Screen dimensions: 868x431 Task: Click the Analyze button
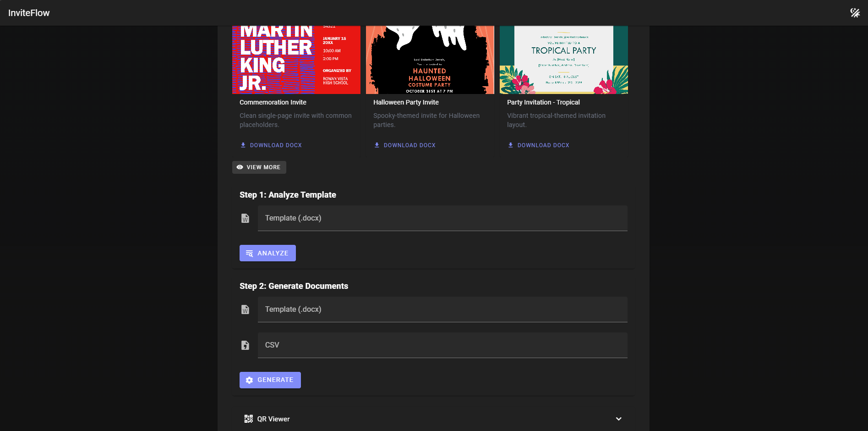[x=267, y=253]
